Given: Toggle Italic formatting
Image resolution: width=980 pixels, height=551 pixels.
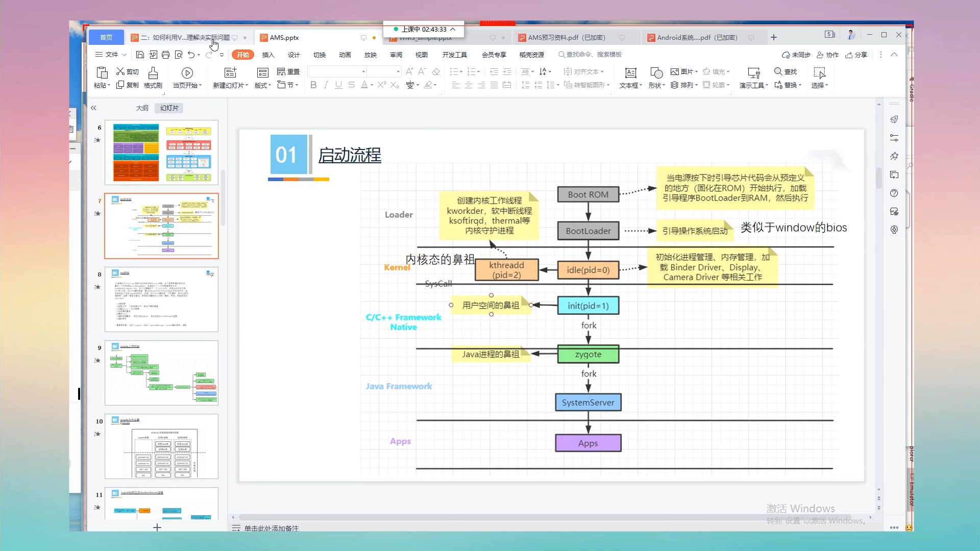Looking at the screenshot, I should pos(326,85).
